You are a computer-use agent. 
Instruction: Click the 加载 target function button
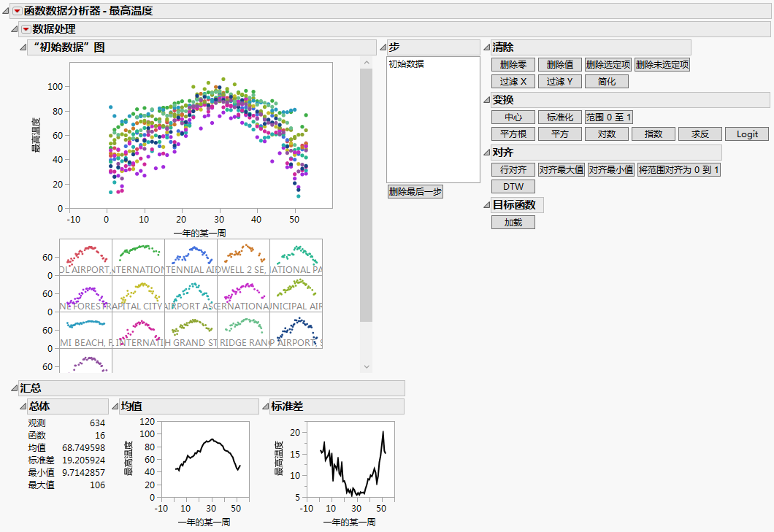click(x=513, y=223)
